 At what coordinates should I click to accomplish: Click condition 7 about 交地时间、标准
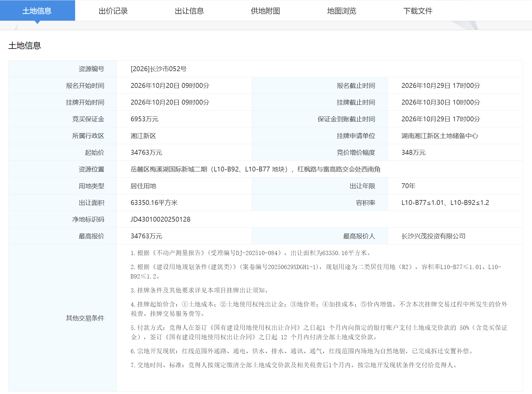(x=294, y=365)
